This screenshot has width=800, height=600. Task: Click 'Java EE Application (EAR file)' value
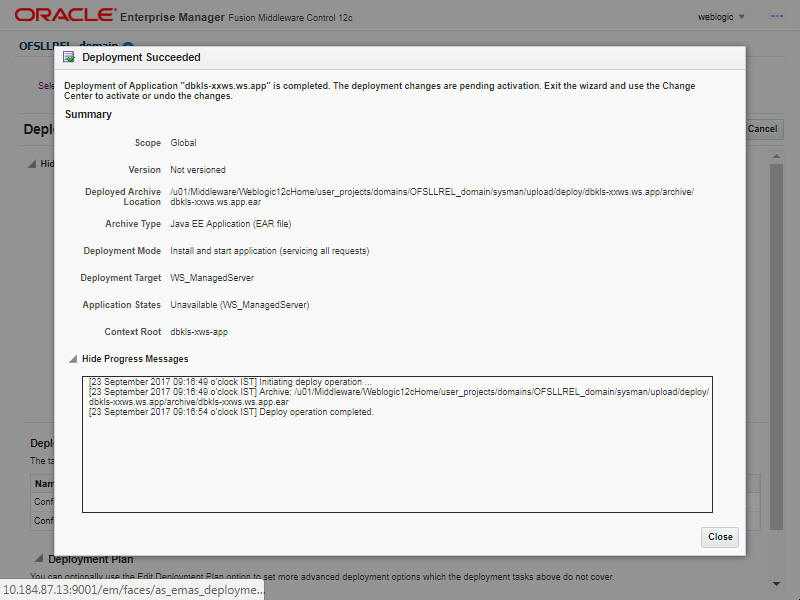231,224
